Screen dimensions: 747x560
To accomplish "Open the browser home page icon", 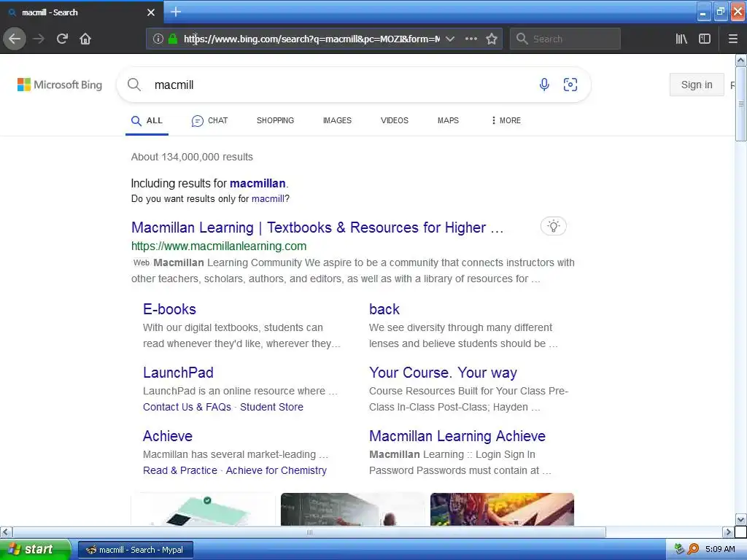I will [x=85, y=39].
